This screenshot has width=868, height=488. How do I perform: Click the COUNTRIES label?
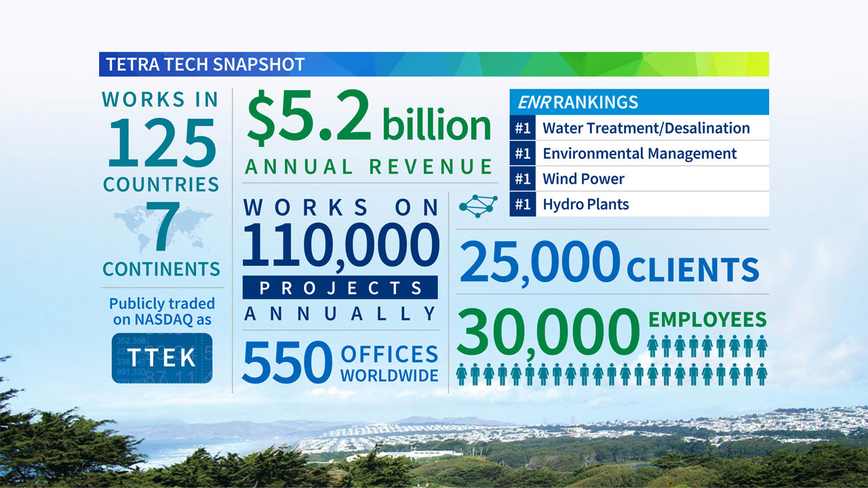[161, 184]
